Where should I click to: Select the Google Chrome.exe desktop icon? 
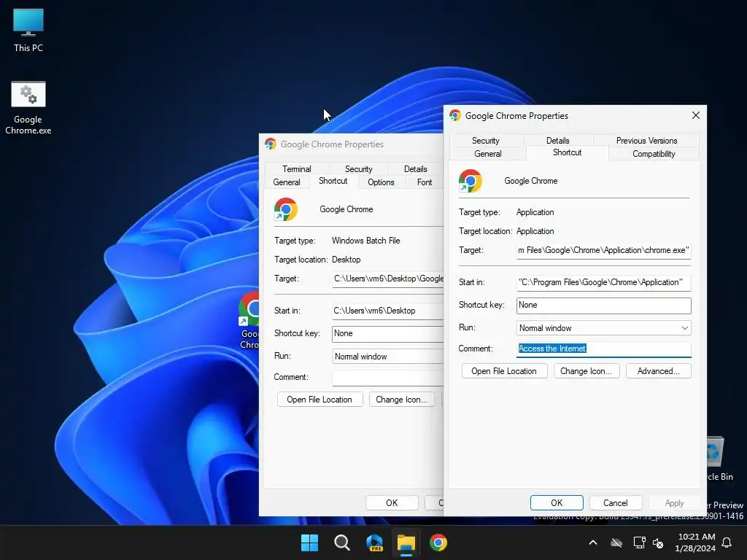(x=28, y=108)
